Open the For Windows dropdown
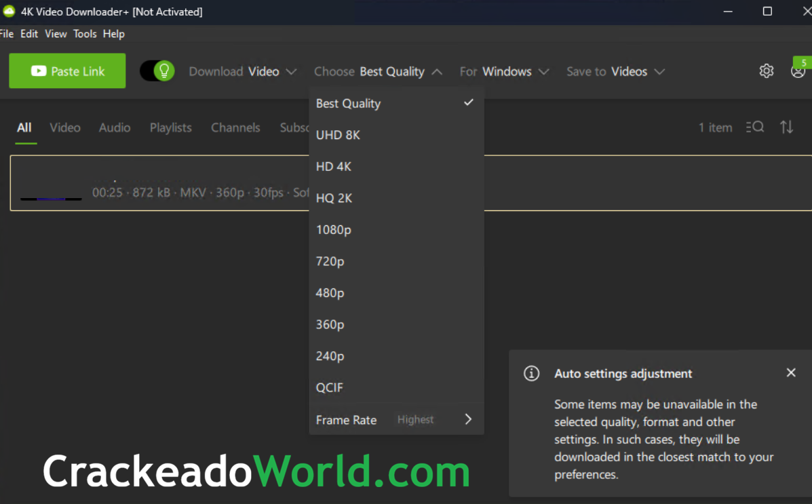The height and width of the screenshot is (504, 812). pos(504,71)
